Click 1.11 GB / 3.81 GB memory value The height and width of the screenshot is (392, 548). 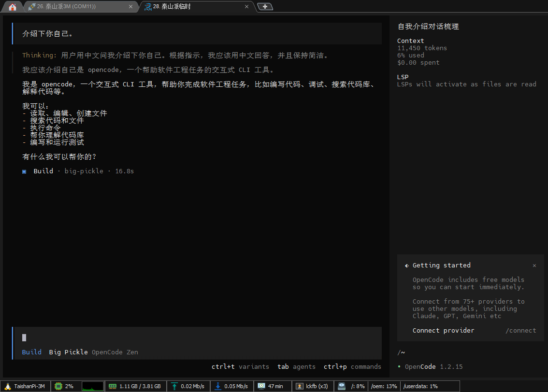tap(140, 386)
